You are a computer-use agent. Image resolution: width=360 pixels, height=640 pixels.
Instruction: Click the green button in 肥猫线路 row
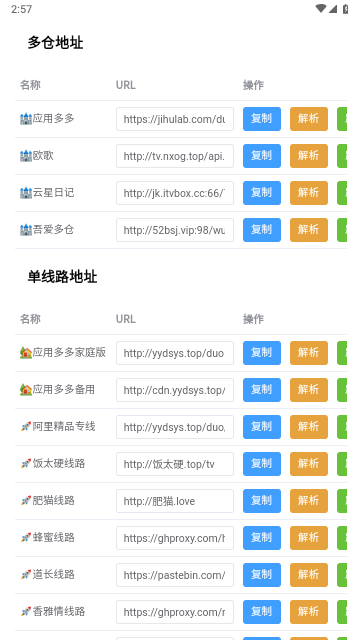pos(342,501)
